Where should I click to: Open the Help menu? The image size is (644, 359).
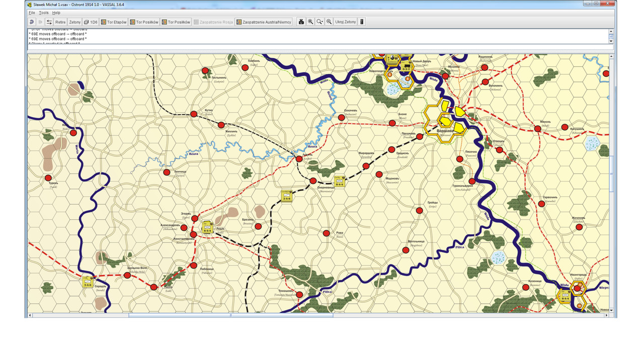(x=56, y=13)
